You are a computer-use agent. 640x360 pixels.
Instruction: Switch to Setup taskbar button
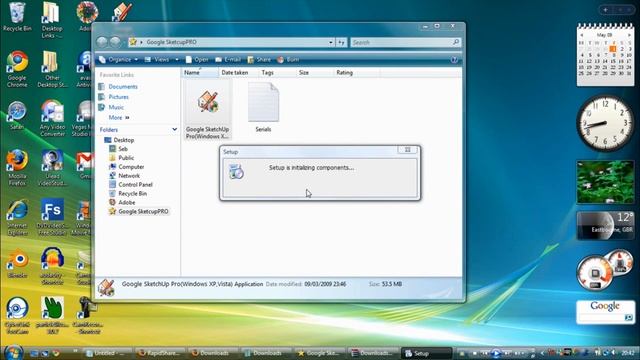tap(427, 353)
